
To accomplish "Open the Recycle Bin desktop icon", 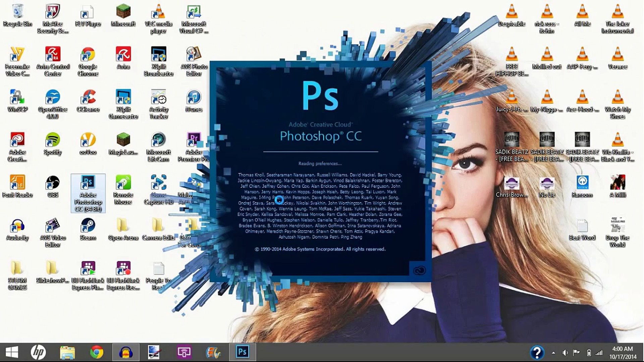I will coord(17,16).
